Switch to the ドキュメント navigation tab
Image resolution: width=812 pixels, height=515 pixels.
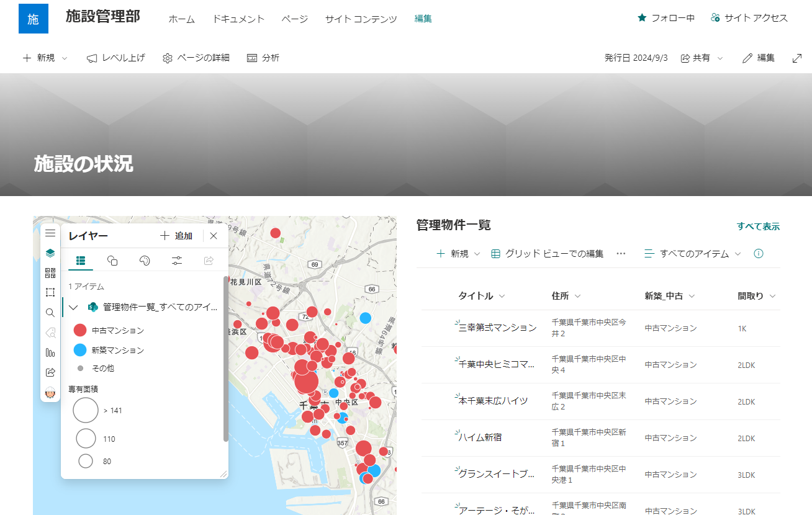tap(238, 19)
